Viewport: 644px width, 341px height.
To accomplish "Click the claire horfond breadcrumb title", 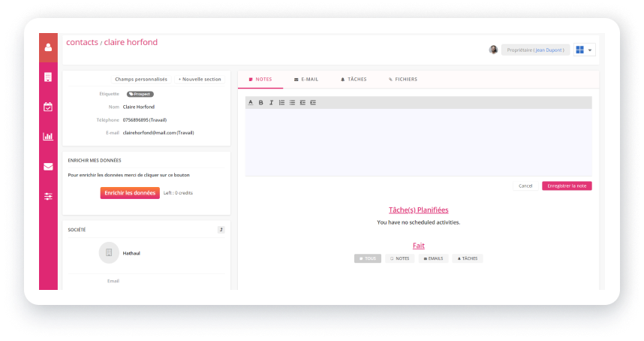I will [131, 42].
